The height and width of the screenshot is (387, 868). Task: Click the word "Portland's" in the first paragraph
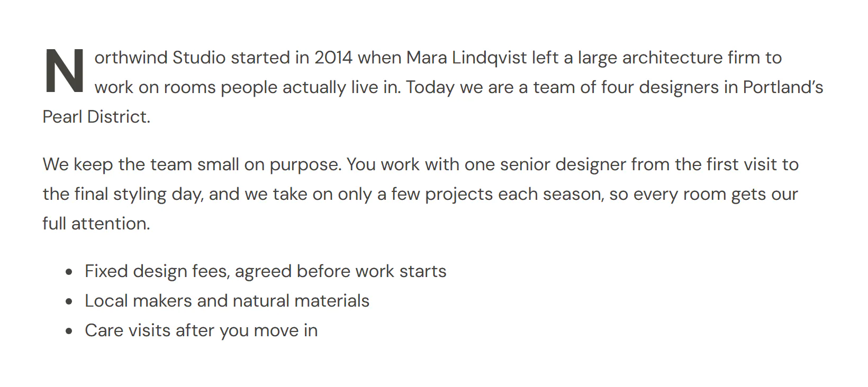coord(783,87)
